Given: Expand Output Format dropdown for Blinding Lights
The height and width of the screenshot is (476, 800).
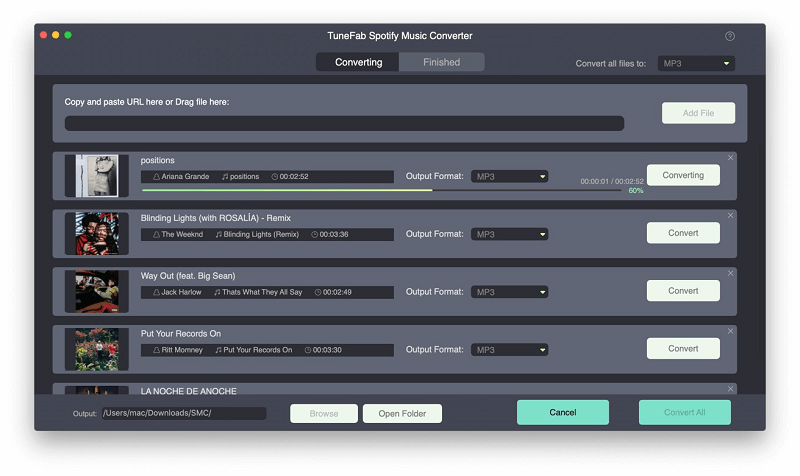Looking at the screenshot, I should coord(510,235).
